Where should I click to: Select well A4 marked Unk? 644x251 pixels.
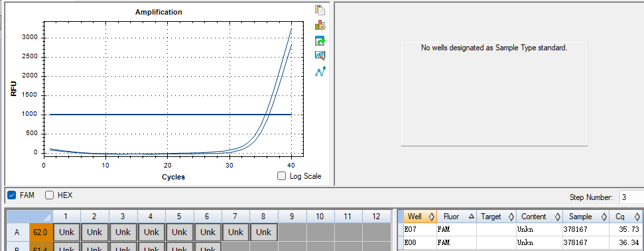(x=151, y=232)
